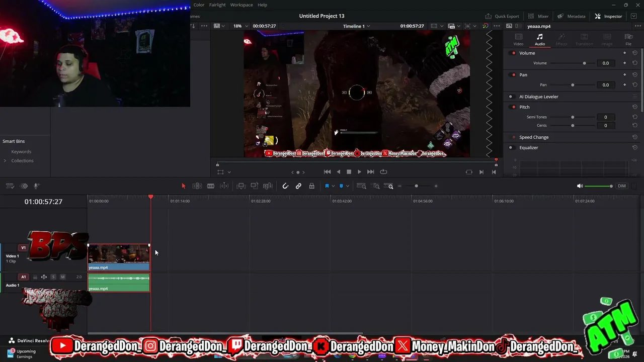Click the Replace Clip timeline button
The image size is (644, 362).
(x=268, y=186)
